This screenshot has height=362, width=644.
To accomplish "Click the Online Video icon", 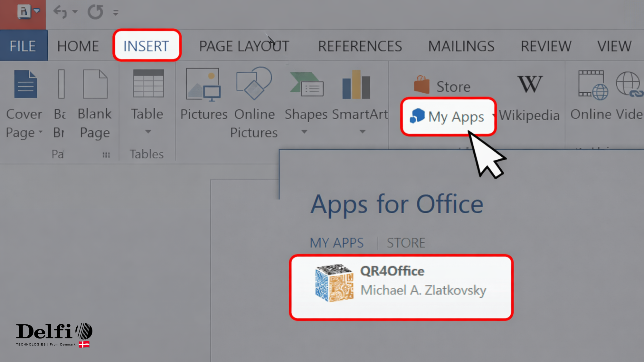I will (593, 85).
